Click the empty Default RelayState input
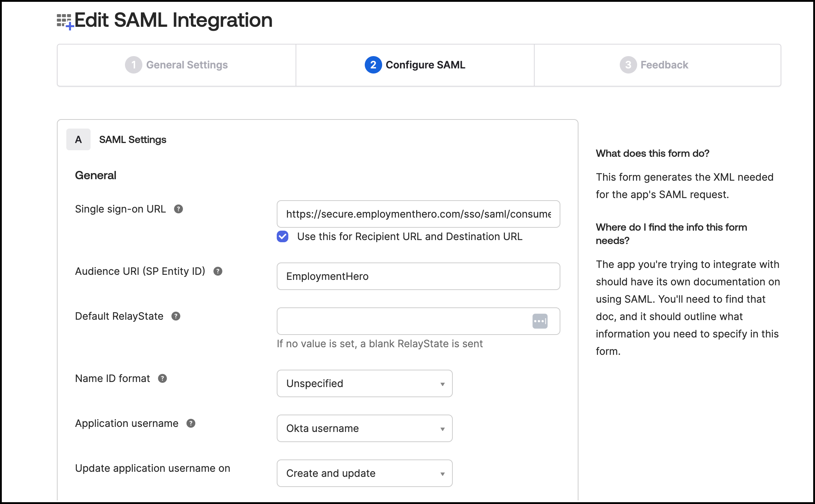The width and height of the screenshot is (815, 504). [402, 321]
